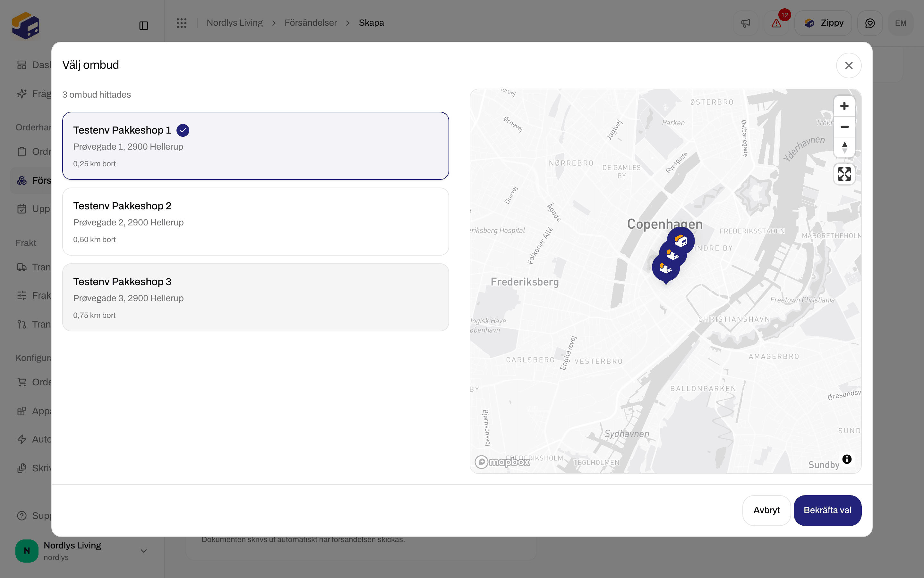The image size is (924, 578).
Task: Zoom out on the map
Action: (844, 127)
